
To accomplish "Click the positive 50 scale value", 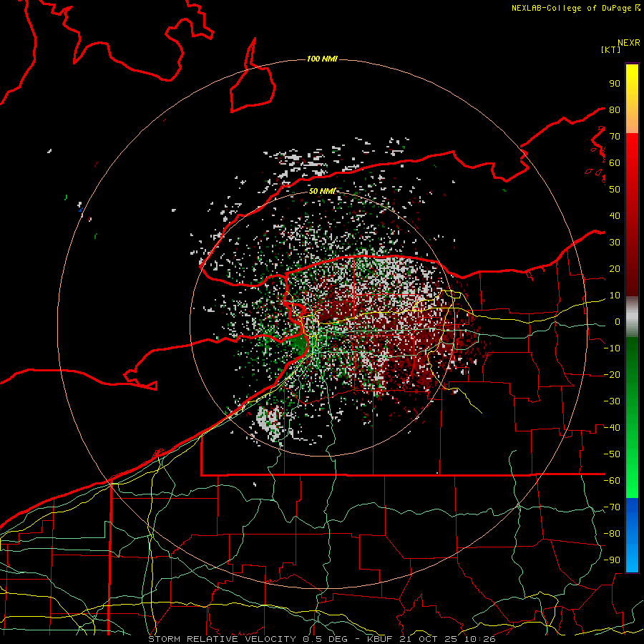I will point(615,190).
